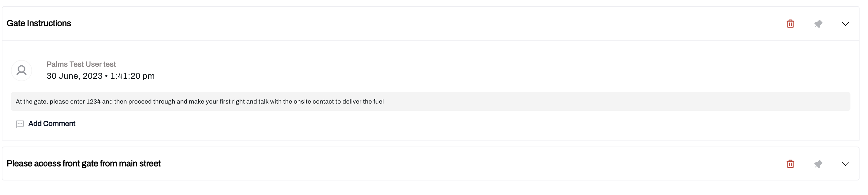Viewport: 868px width, 195px height.
Task: Click Please access front gate title
Action: pyautogui.click(x=84, y=163)
